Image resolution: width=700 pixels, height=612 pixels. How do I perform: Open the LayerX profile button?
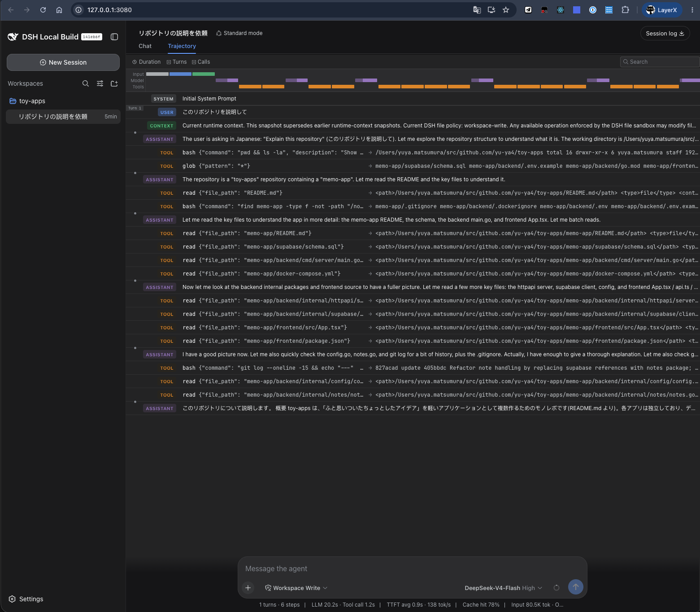click(662, 10)
